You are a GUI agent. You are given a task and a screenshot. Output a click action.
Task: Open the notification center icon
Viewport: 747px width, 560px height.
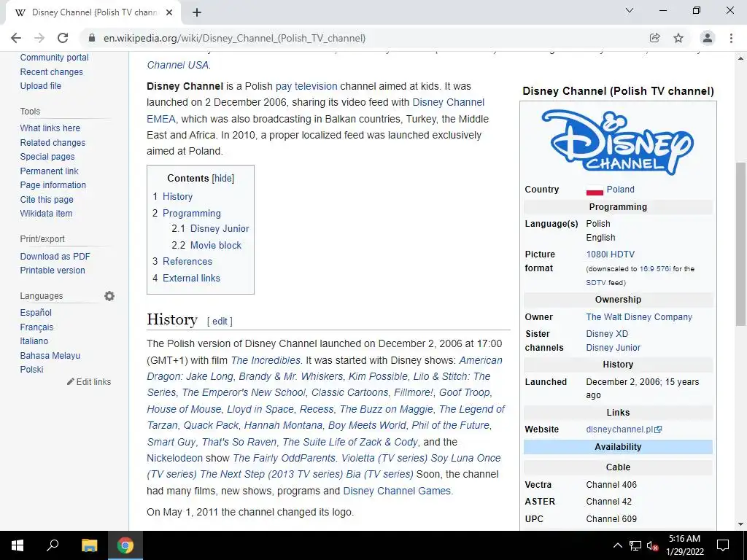[723, 545]
